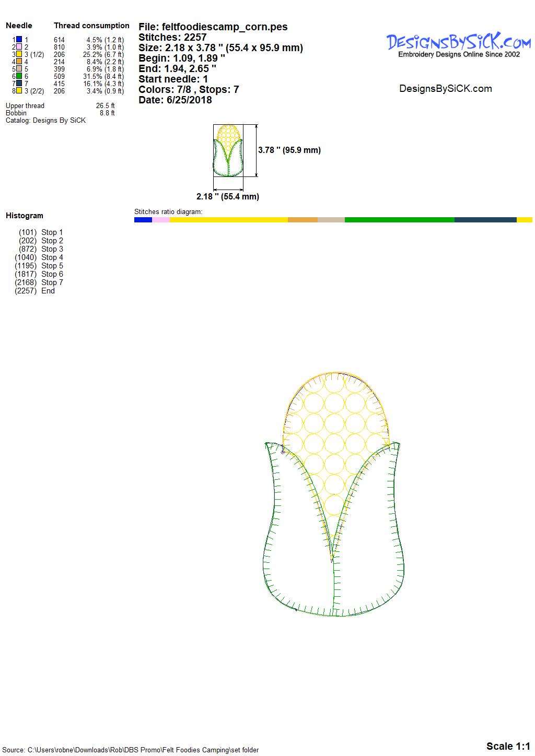Click the dark slate needle 7 swatch

(19, 84)
